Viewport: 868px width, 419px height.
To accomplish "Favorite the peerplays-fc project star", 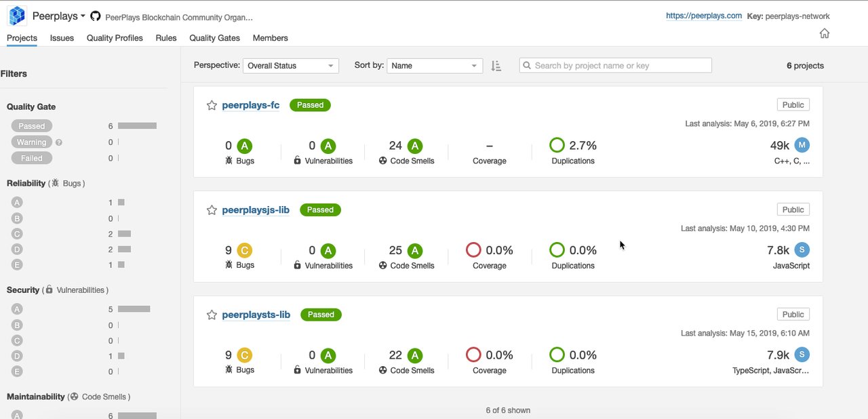I will coord(212,105).
